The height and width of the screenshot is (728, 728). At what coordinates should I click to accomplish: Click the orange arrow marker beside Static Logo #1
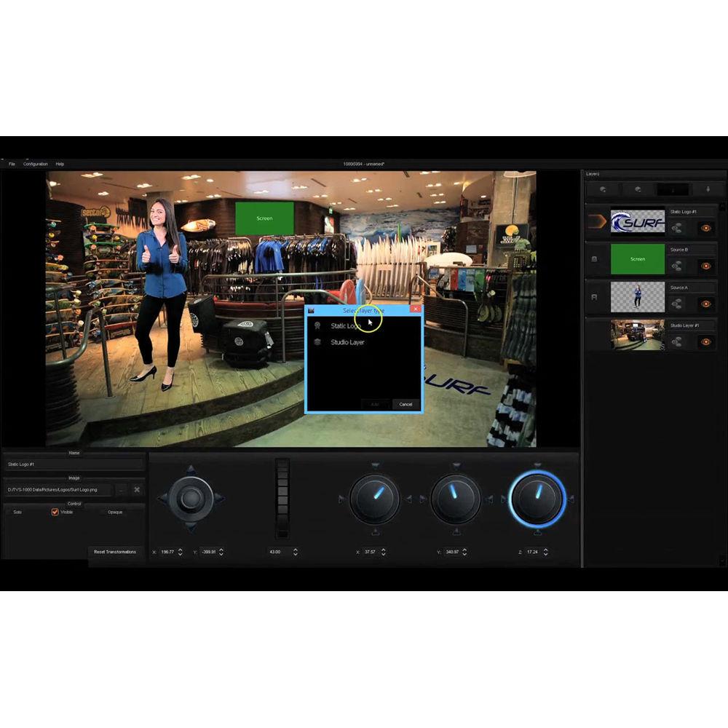click(596, 221)
